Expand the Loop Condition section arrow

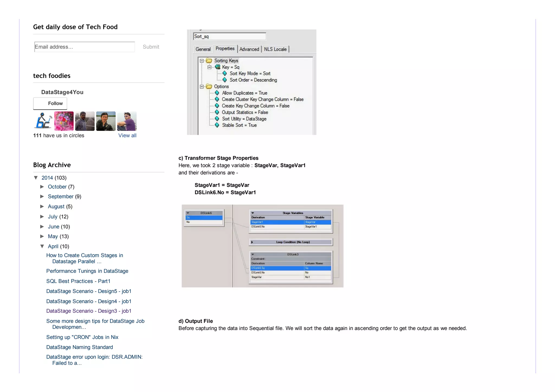point(252,242)
